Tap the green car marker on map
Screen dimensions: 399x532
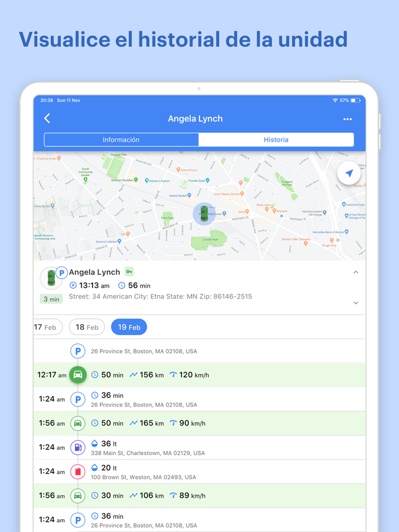204,214
